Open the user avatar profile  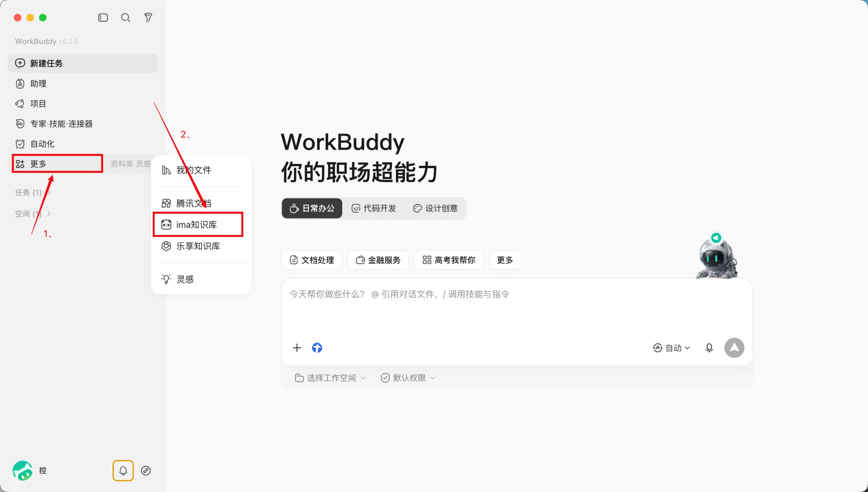[x=23, y=471]
